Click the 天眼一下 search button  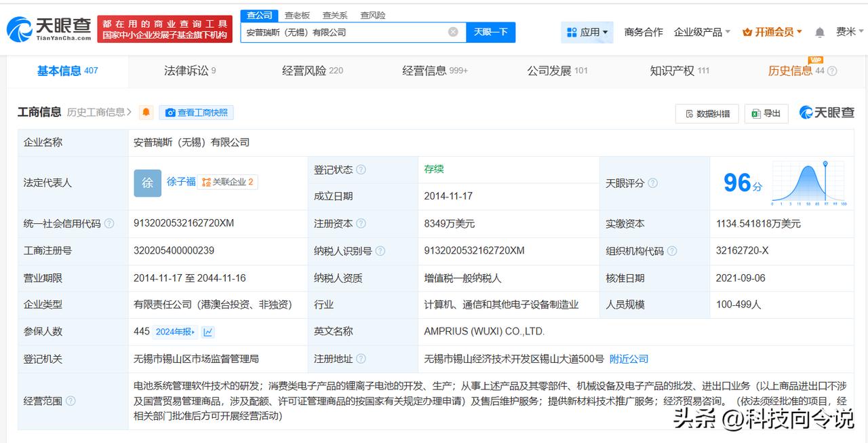491,32
